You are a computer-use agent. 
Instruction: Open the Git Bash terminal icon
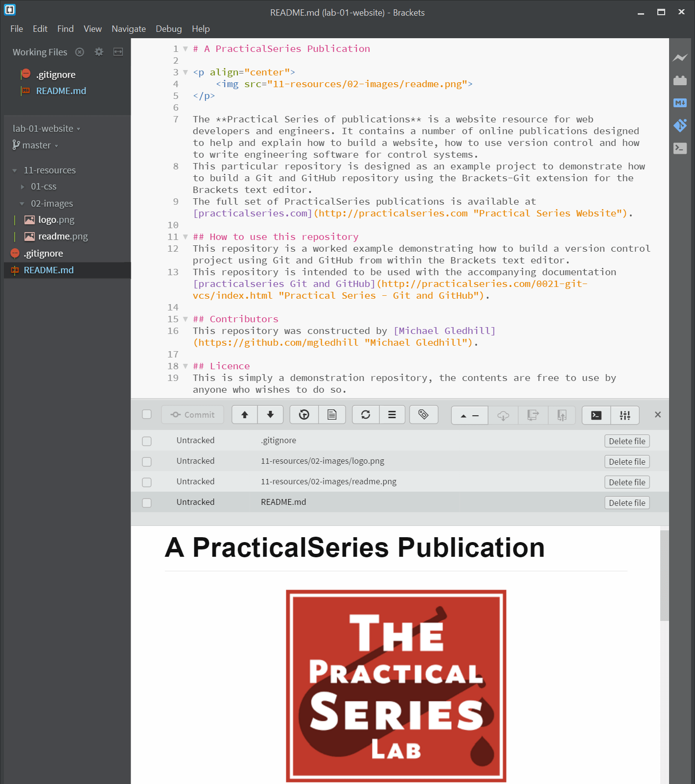click(x=596, y=415)
